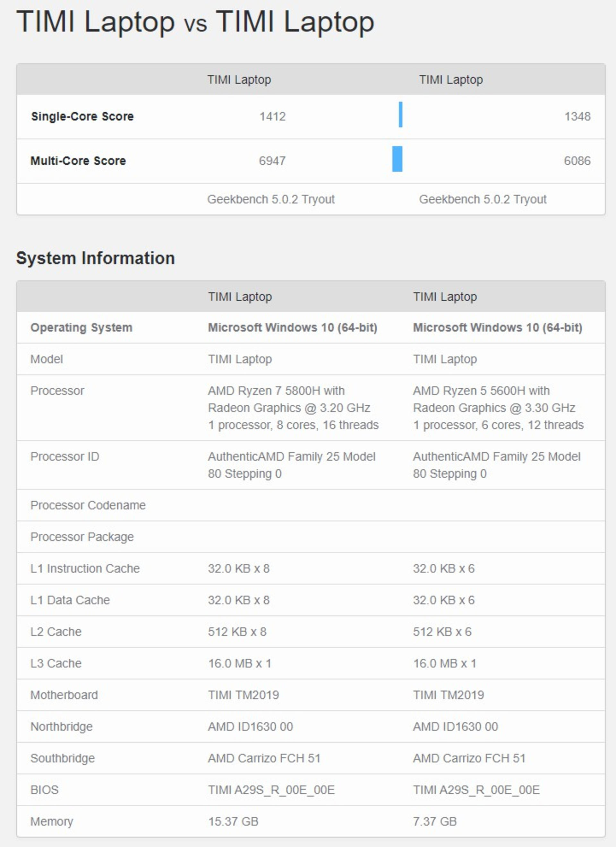Click the L2 Cache value 512 KB x 8

pos(237,632)
